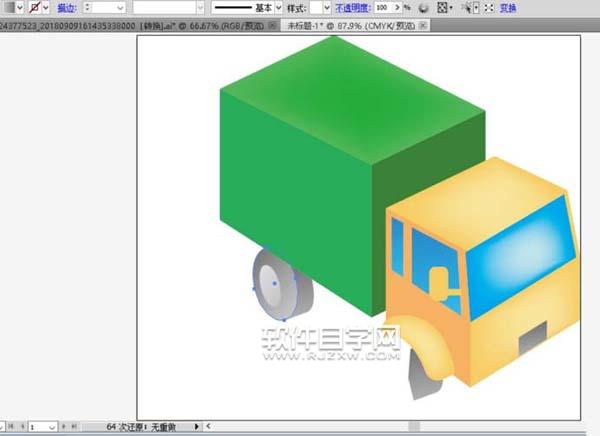
Task: Click the isolate selected object icon
Action: tap(489, 8)
